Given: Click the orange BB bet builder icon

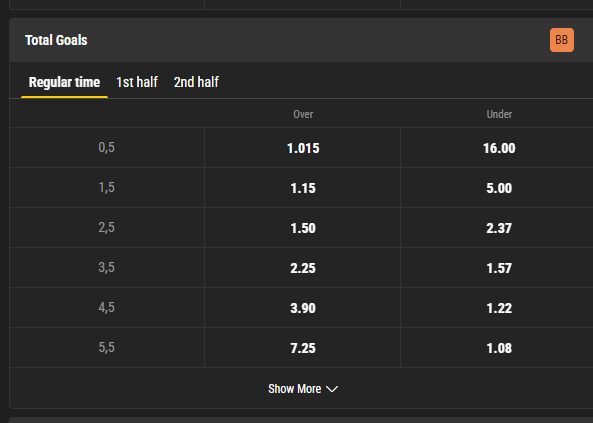Looking at the screenshot, I should pyautogui.click(x=562, y=40).
